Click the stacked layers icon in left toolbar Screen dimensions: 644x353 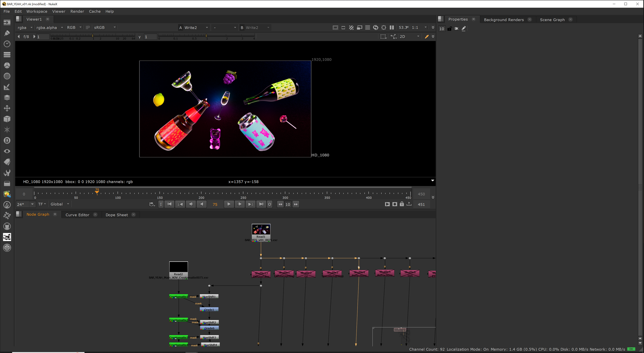click(7, 98)
